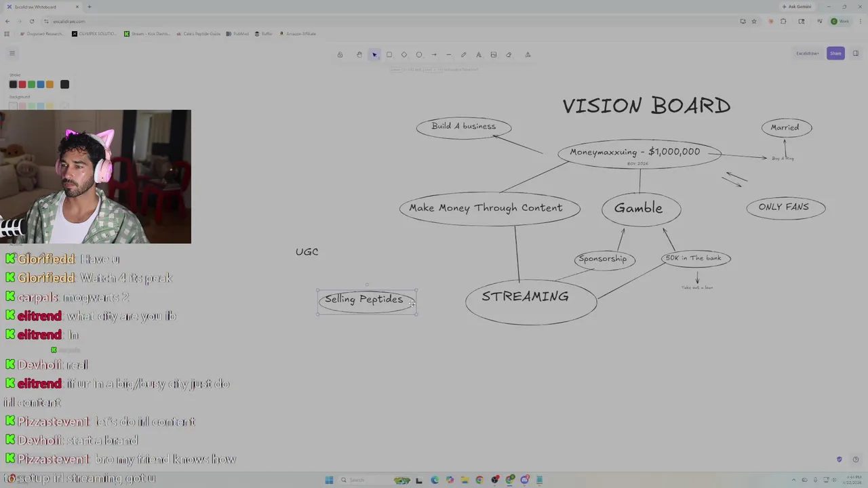Show hidden system tray icons
Image resolution: width=868 pixels, height=488 pixels.
[x=795, y=480]
